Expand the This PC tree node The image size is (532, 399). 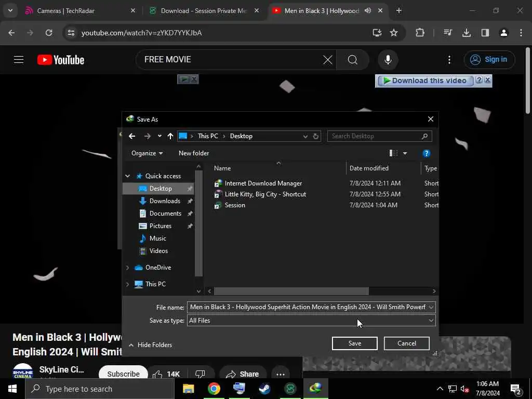(x=128, y=284)
